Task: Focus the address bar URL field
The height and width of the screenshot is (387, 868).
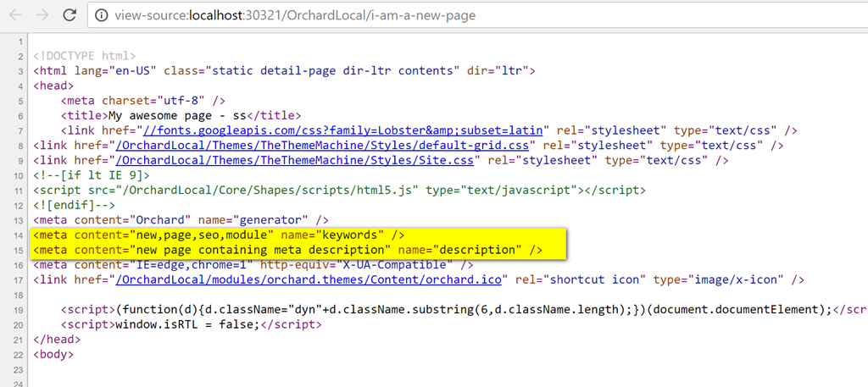Action: click(x=339, y=15)
